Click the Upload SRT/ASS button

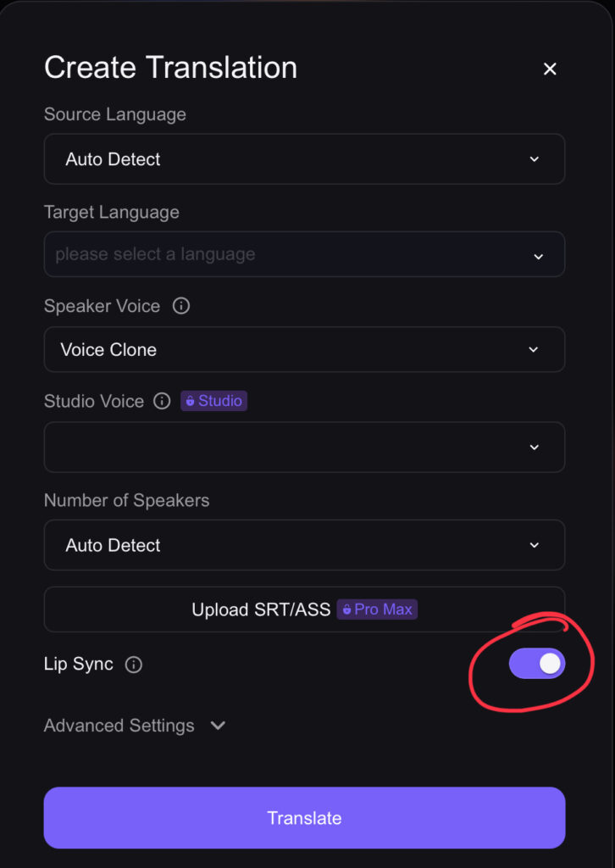(x=261, y=609)
